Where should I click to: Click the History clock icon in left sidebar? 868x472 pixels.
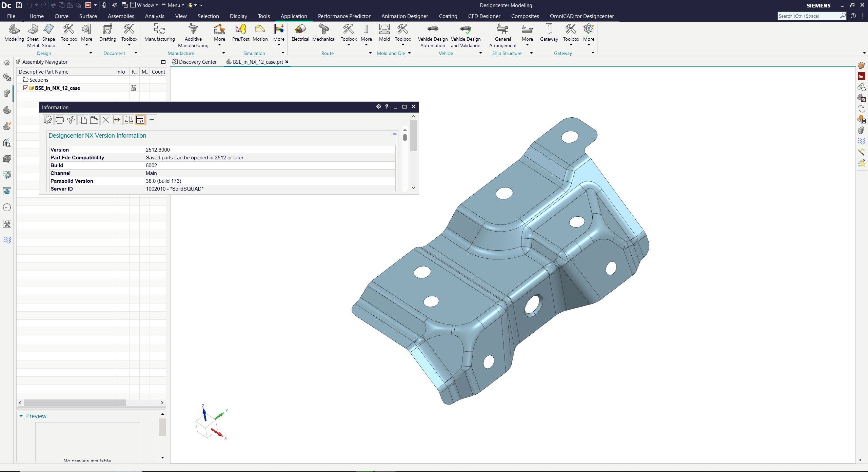point(7,208)
